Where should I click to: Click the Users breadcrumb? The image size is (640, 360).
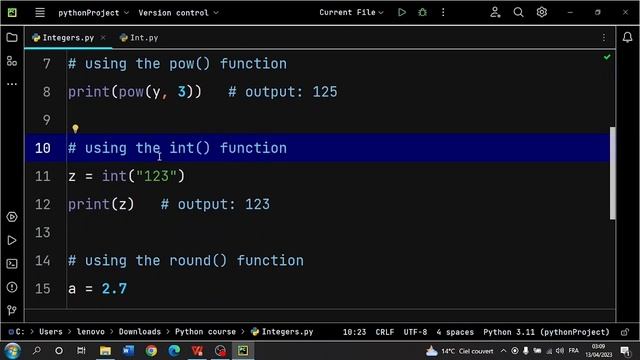(x=51, y=332)
